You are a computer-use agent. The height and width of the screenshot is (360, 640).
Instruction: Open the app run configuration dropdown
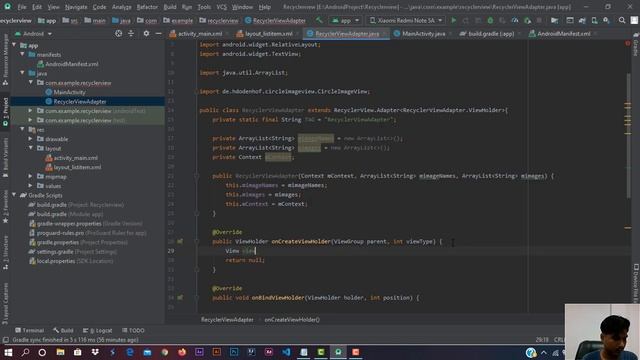346,20
